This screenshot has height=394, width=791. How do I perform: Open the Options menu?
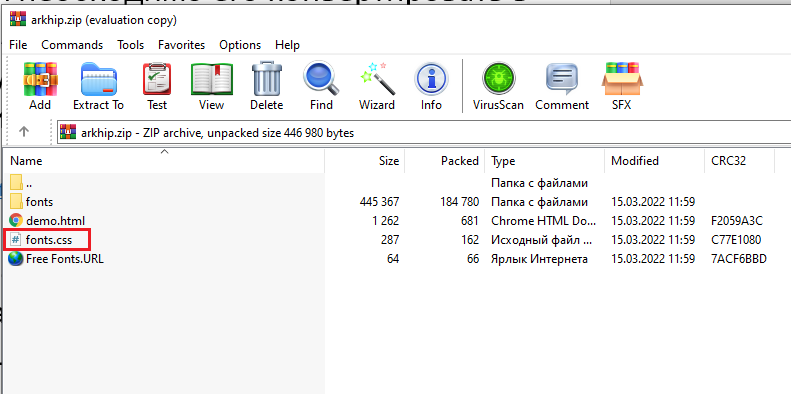[x=240, y=45]
